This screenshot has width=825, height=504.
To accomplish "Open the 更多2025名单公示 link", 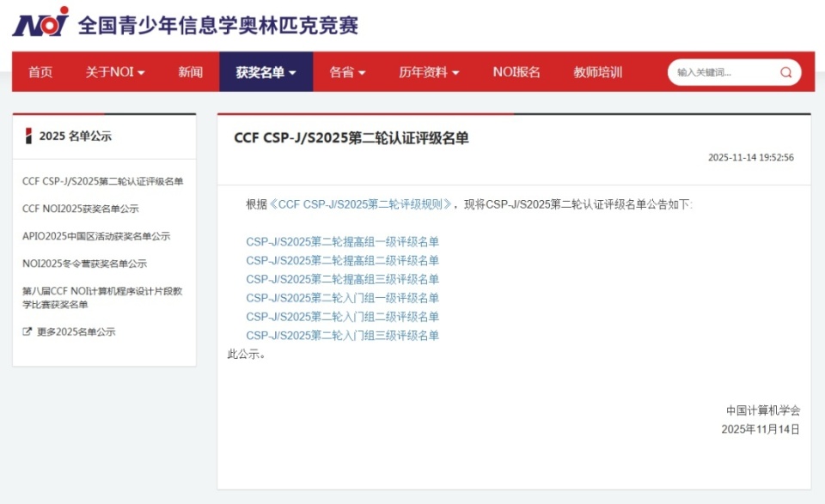I will point(76,331).
